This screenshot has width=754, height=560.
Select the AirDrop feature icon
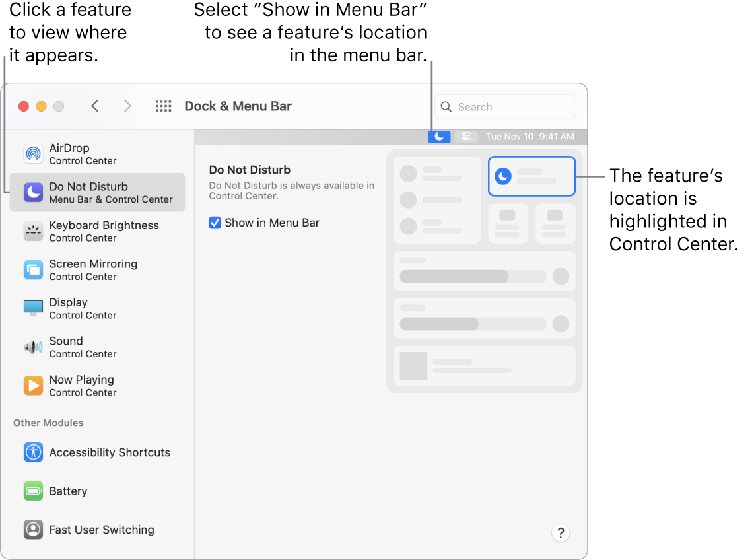pyautogui.click(x=33, y=154)
